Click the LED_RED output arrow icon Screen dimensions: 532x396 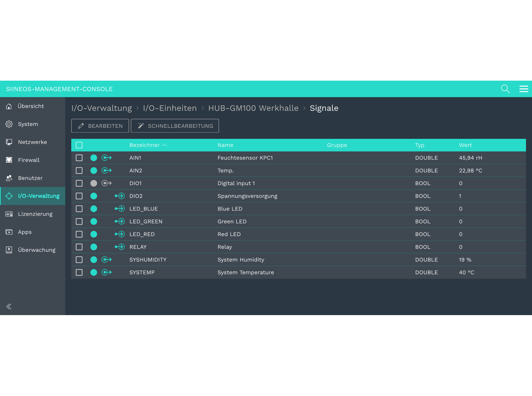point(120,234)
